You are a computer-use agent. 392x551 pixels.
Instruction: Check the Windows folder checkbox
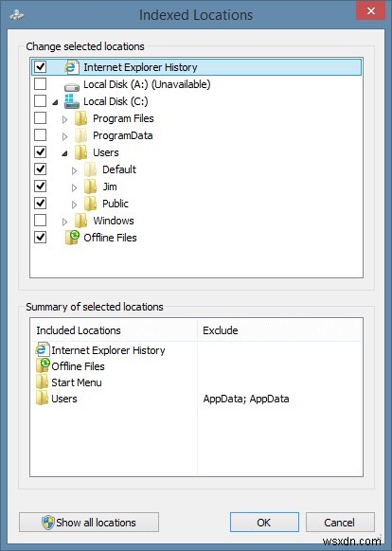click(41, 221)
